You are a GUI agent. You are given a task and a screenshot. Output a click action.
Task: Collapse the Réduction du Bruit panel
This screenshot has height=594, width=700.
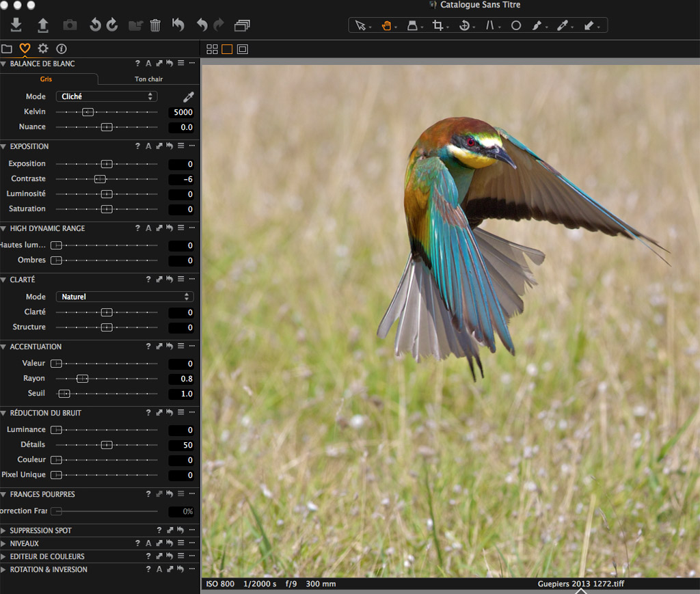[x=3, y=414]
